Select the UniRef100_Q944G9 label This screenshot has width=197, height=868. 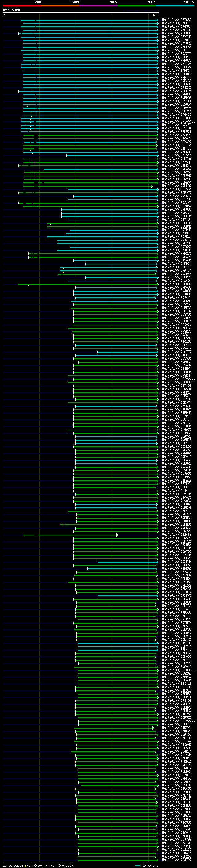(x=176, y=115)
